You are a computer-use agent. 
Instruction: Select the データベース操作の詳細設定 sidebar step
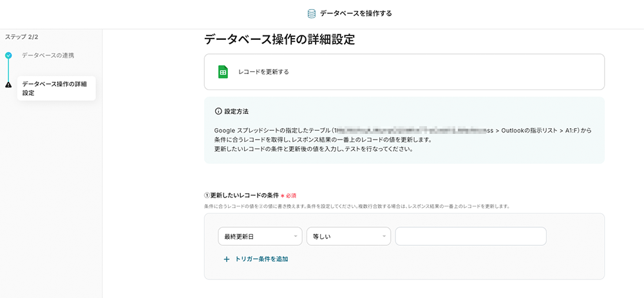pyautogui.click(x=55, y=88)
